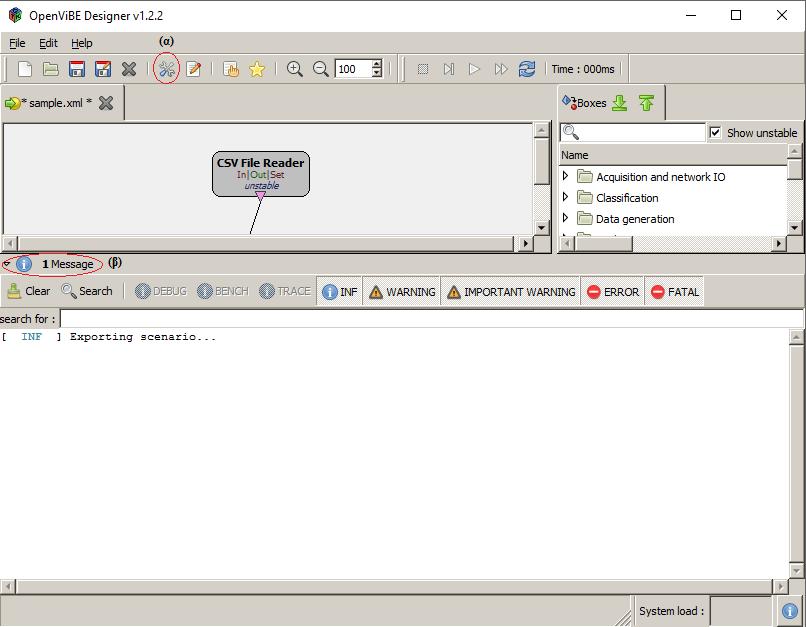Open the Help menu
This screenshot has height=627, width=806.
click(x=82, y=43)
